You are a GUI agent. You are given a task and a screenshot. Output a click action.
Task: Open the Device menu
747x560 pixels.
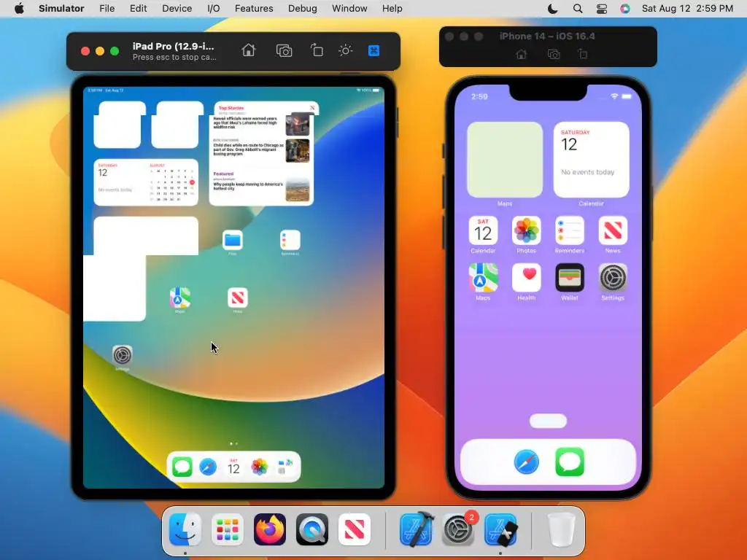[x=177, y=9]
